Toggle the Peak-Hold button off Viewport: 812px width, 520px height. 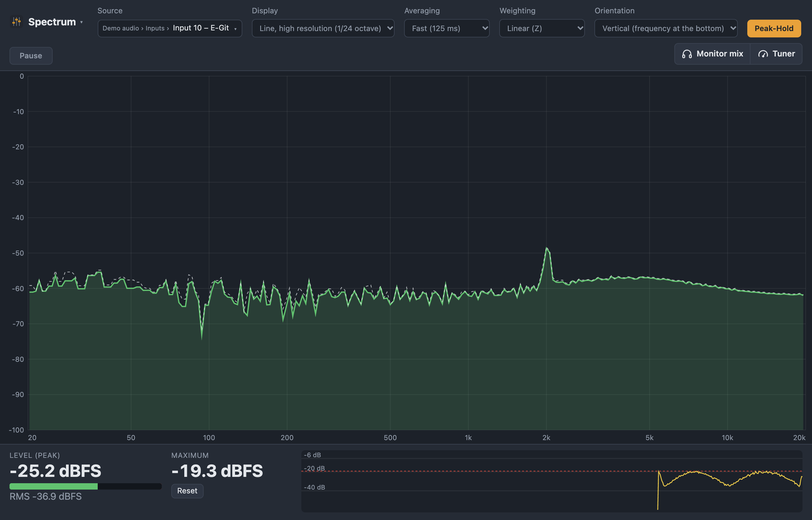tap(774, 28)
